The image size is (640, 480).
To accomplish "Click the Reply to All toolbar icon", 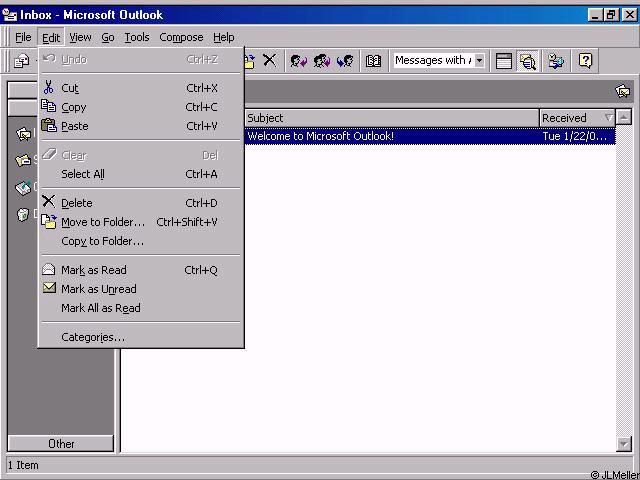I will point(322,61).
